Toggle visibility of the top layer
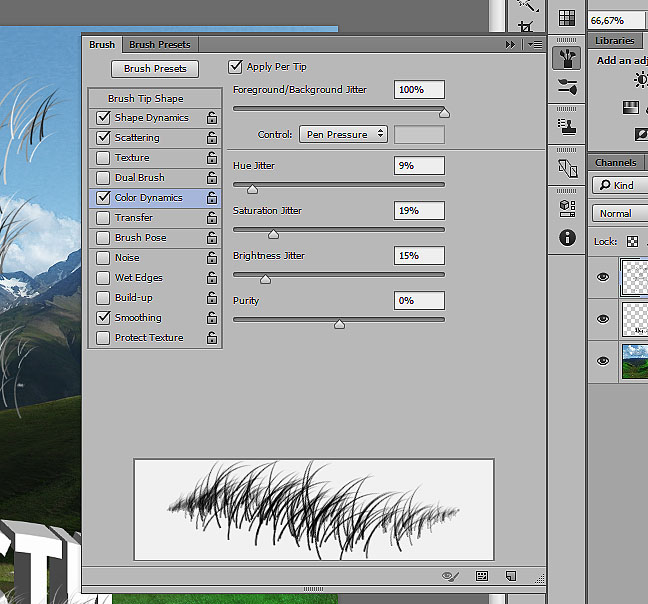 602,278
